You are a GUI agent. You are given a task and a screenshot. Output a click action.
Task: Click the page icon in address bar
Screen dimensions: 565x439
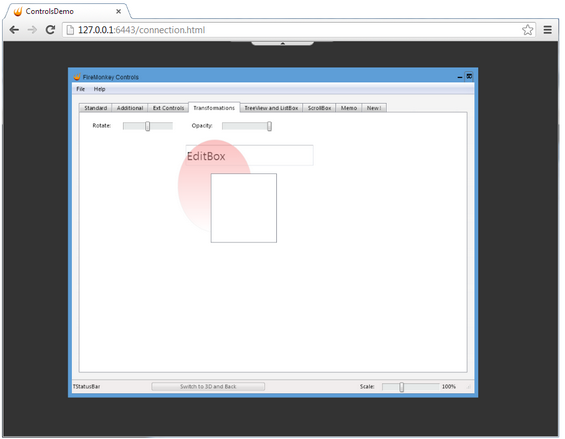(70, 30)
